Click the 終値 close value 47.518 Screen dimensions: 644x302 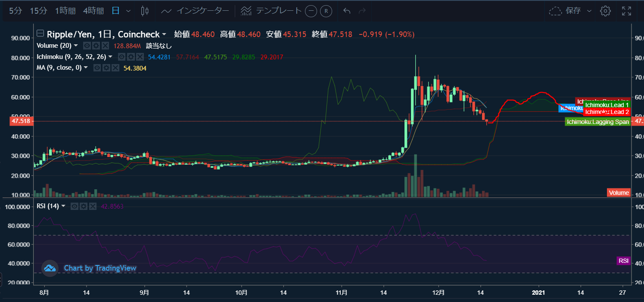(x=340, y=34)
